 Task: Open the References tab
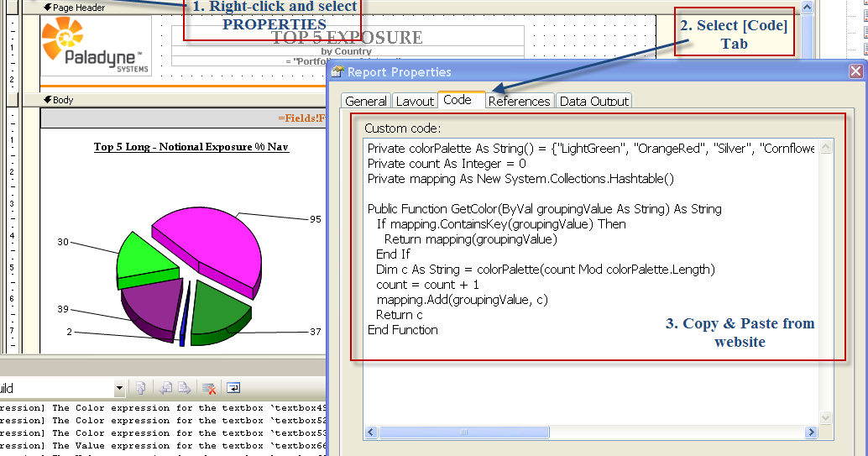tap(520, 101)
